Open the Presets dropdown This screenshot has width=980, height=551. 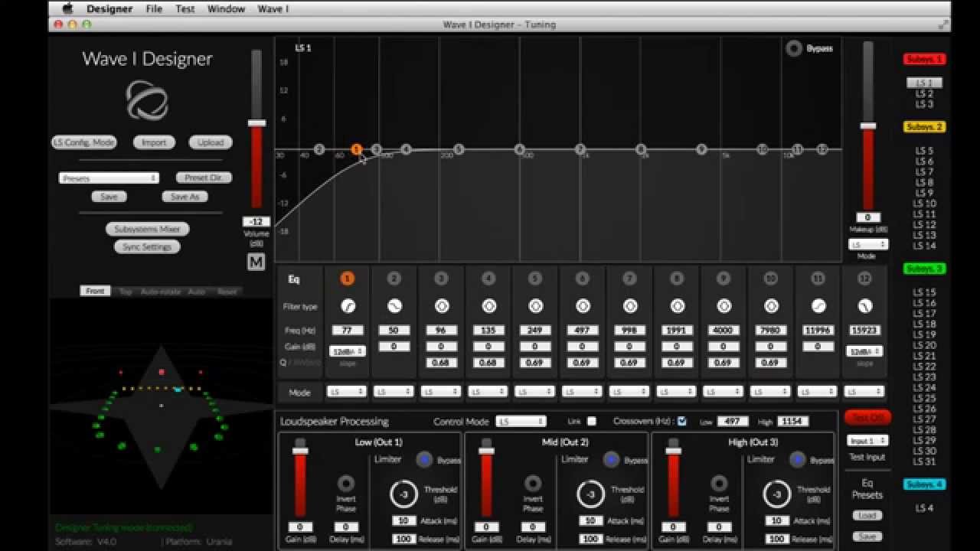[109, 178]
